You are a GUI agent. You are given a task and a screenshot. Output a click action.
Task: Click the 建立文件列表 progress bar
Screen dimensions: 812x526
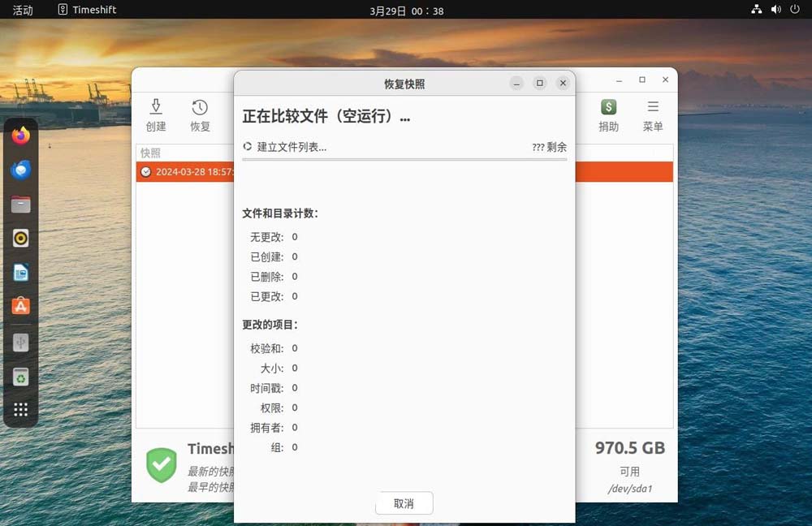(404, 160)
